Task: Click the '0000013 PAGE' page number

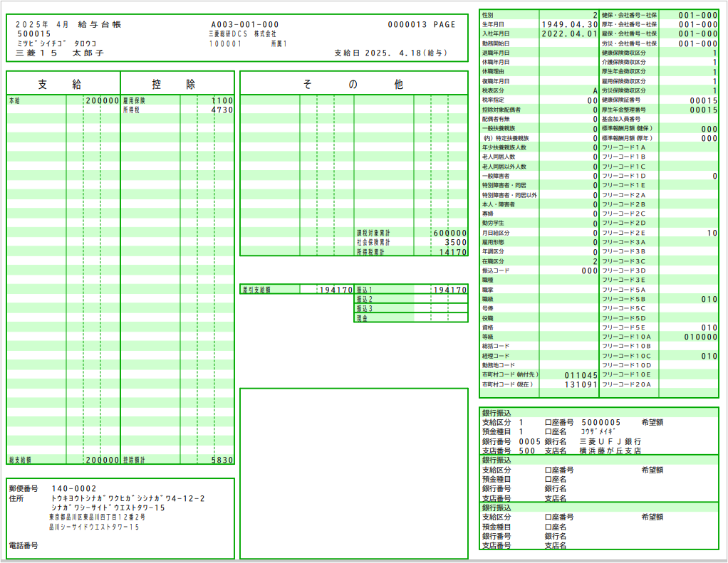Action: (422, 25)
